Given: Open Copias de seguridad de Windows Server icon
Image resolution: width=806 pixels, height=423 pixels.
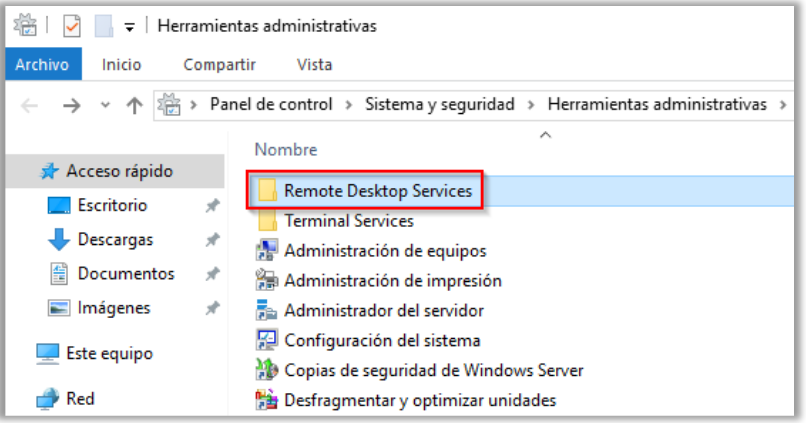Looking at the screenshot, I should pyautogui.click(x=266, y=370).
